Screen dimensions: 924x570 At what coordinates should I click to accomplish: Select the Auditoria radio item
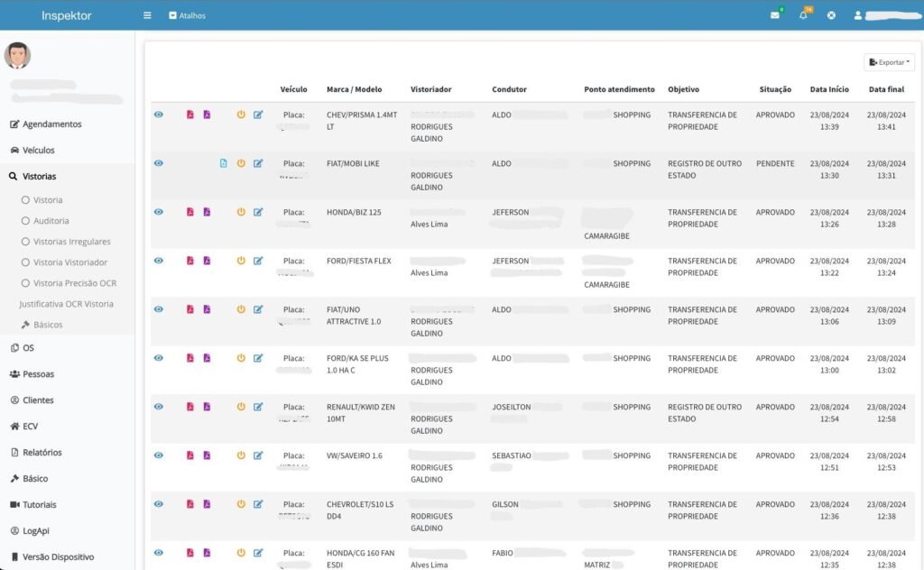coord(51,221)
